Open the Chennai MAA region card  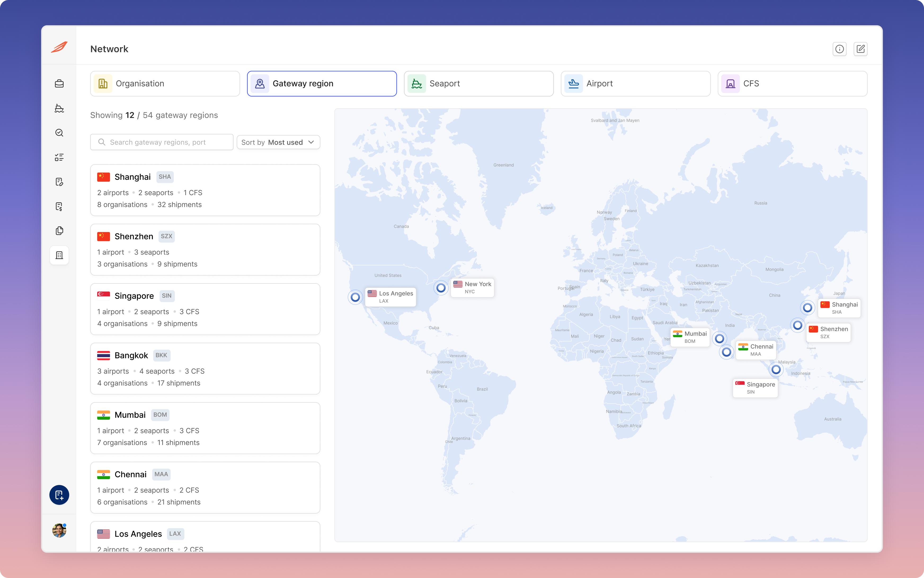pos(205,488)
